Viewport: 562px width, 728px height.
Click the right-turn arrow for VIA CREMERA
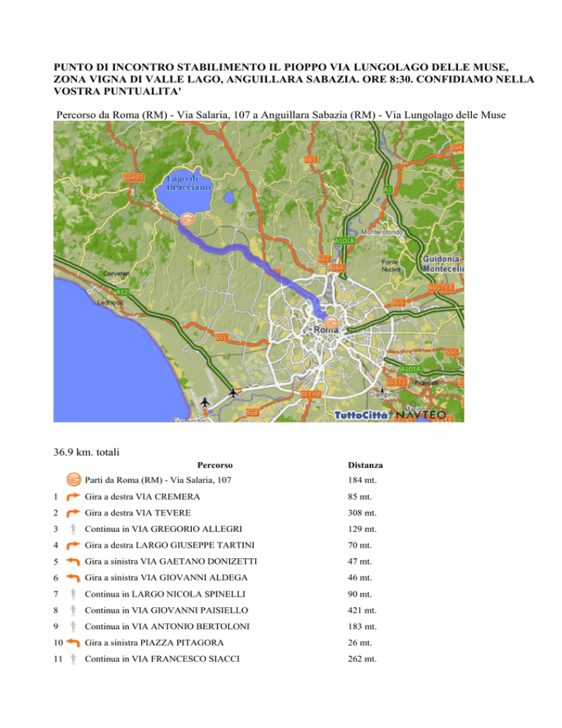point(73,497)
